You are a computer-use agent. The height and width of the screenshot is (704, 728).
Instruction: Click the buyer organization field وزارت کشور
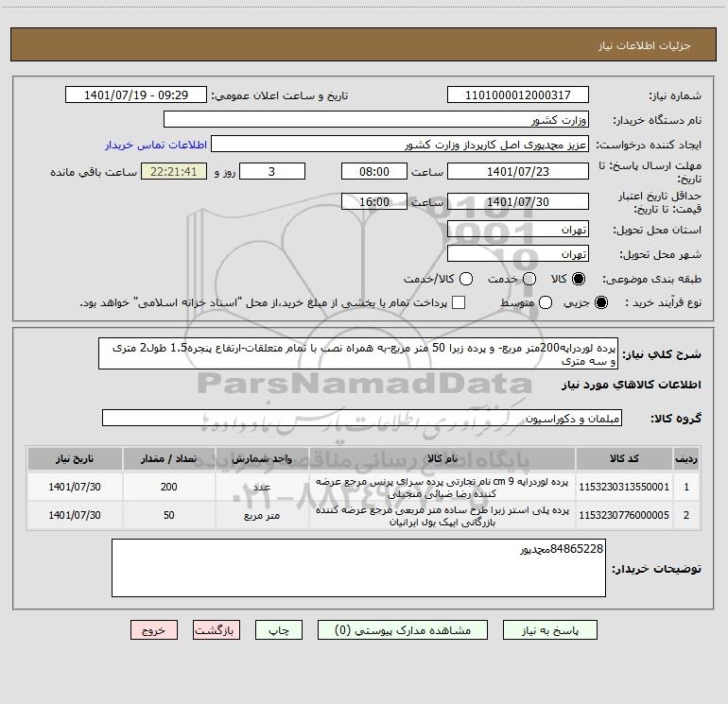tap(376, 120)
